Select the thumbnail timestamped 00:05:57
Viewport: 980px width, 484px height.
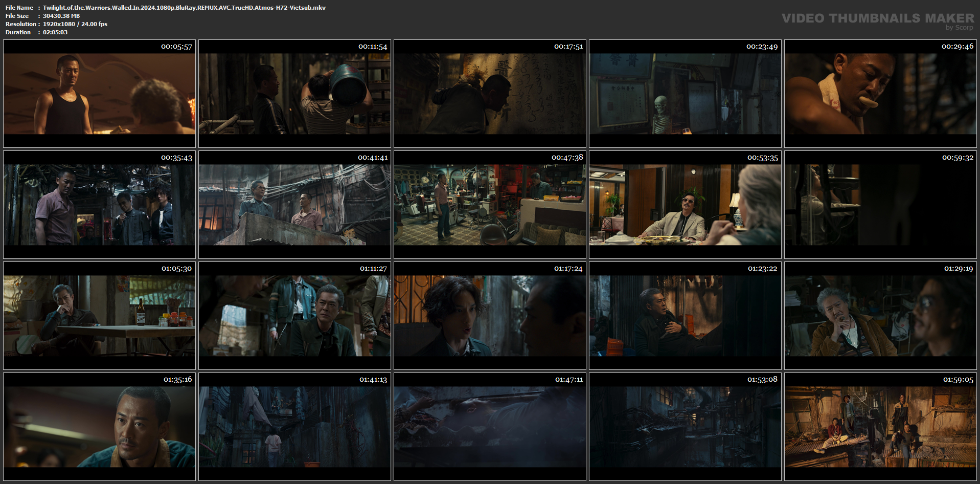coord(99,94)
